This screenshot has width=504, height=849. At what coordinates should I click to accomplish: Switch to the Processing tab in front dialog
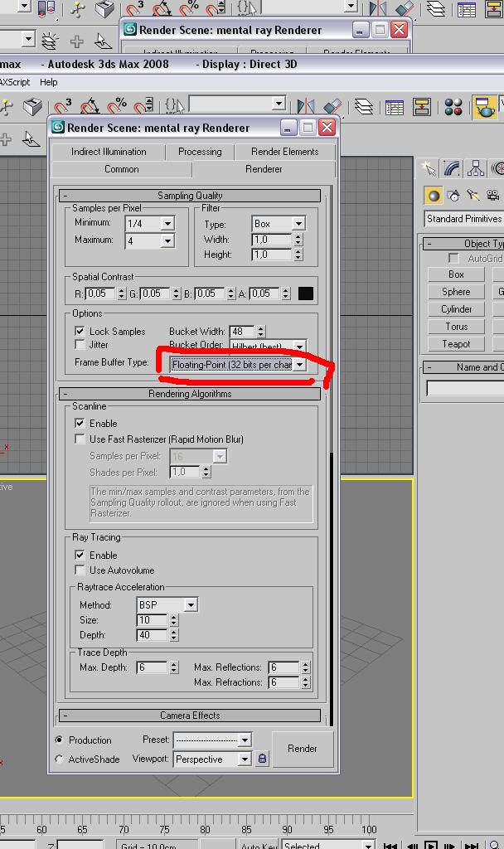tap(200, 152)
